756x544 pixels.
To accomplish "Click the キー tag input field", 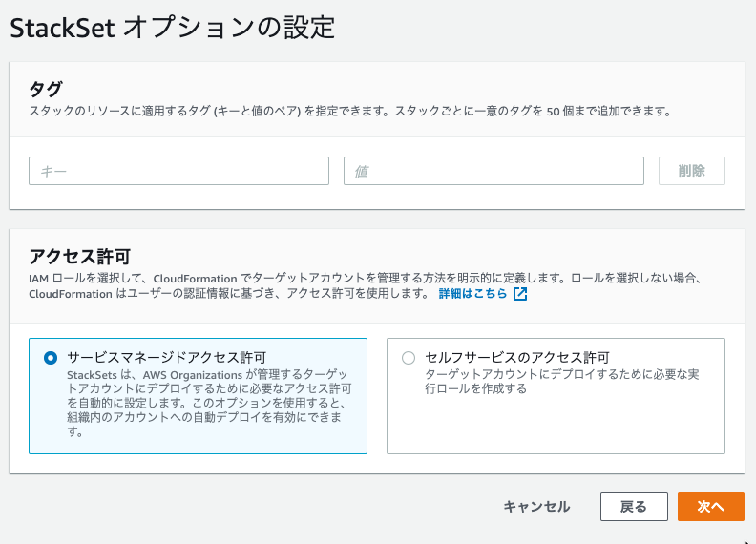I will pos(178,171).
